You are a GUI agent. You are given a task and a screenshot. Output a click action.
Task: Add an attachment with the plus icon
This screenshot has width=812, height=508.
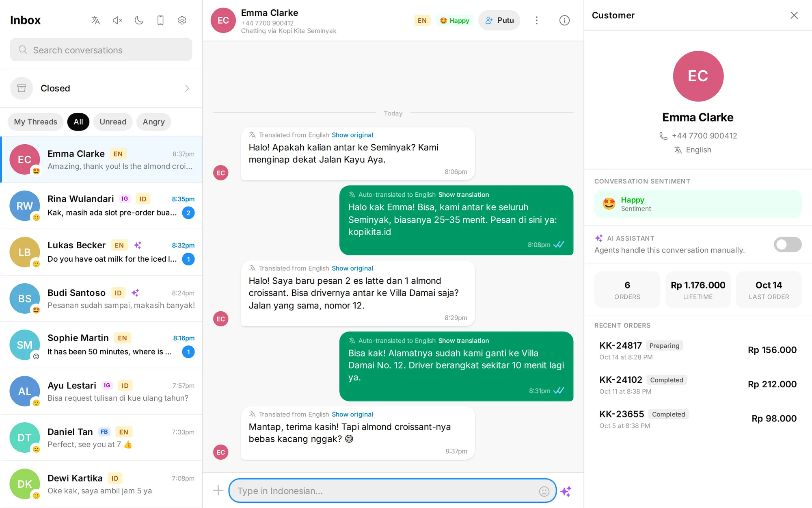click(218, 491)
